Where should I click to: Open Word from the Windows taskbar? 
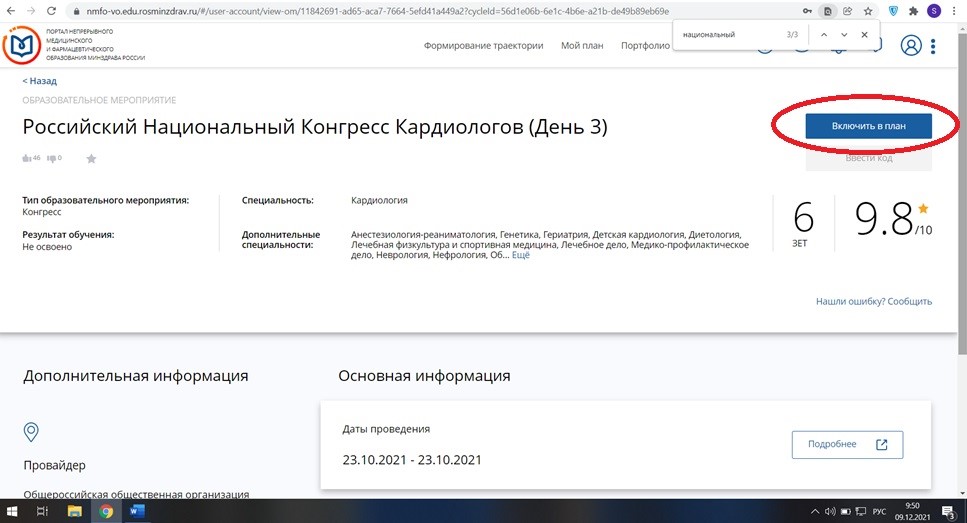[x=137, y=511]
